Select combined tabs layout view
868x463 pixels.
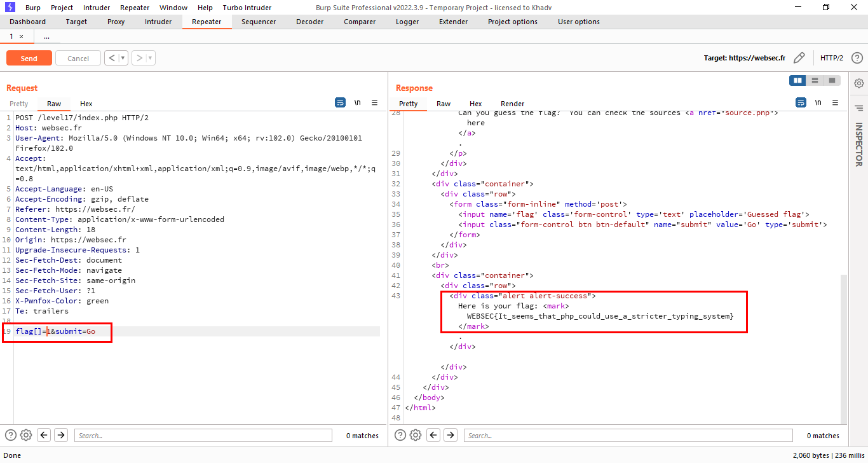click(x=832, y=80)
